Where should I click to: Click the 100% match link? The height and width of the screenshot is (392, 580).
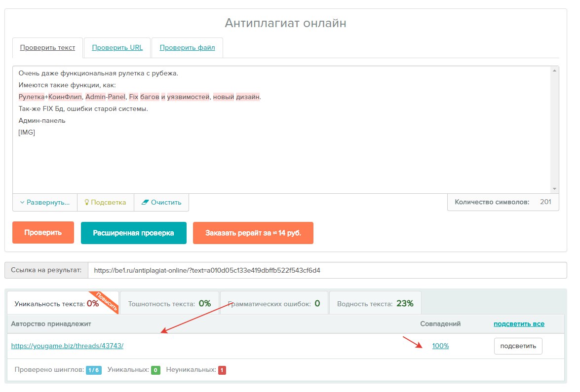point(440,346)
